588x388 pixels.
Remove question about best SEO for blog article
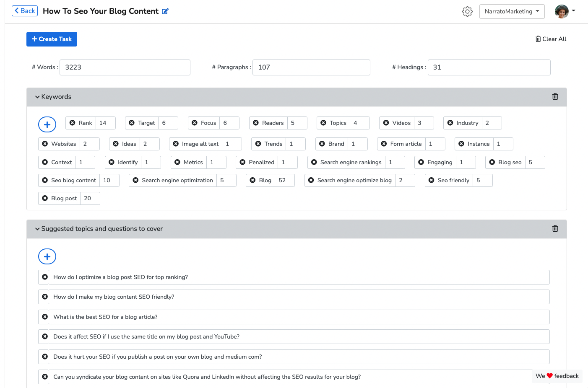(45, 317)
